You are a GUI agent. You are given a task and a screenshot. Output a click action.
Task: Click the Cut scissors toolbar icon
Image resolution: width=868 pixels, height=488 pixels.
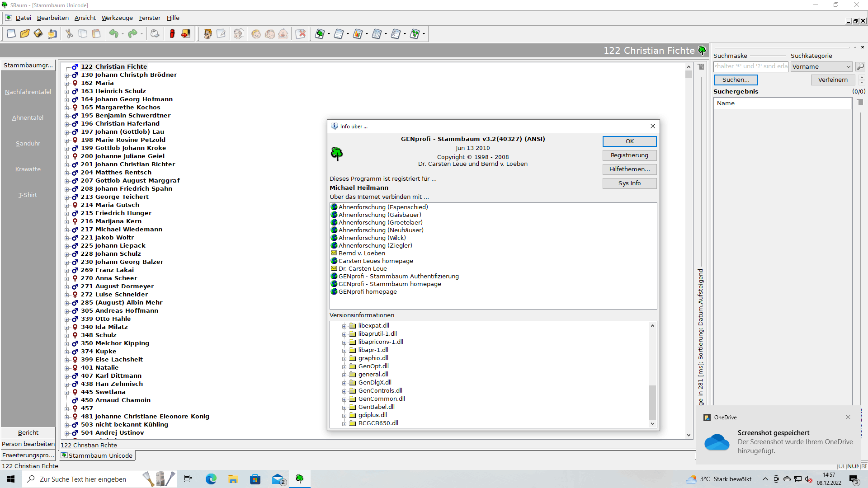point(69,33)
